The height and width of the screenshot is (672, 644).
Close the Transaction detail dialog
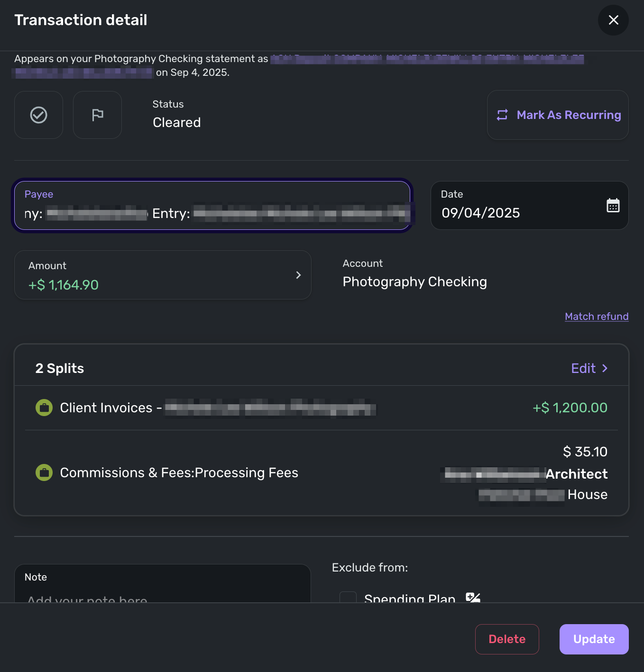(x=613, y=20)
